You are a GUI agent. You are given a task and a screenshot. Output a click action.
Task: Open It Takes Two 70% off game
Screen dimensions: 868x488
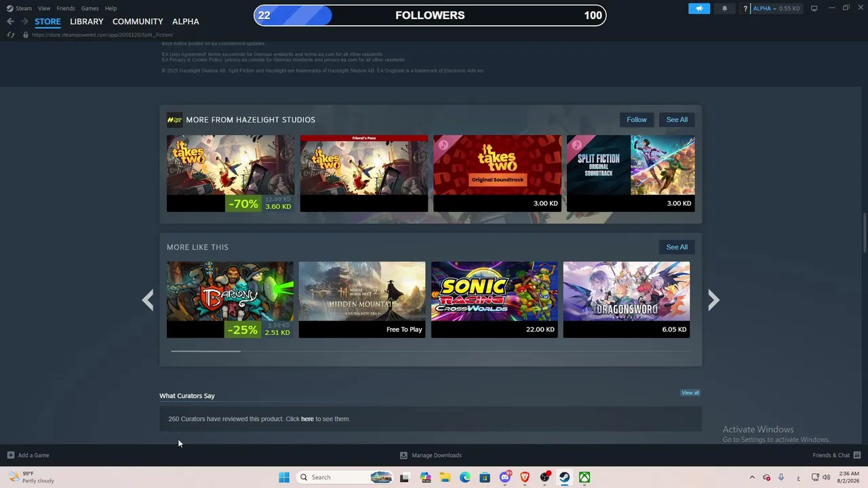pyautogui.click(x=231, y=174)
